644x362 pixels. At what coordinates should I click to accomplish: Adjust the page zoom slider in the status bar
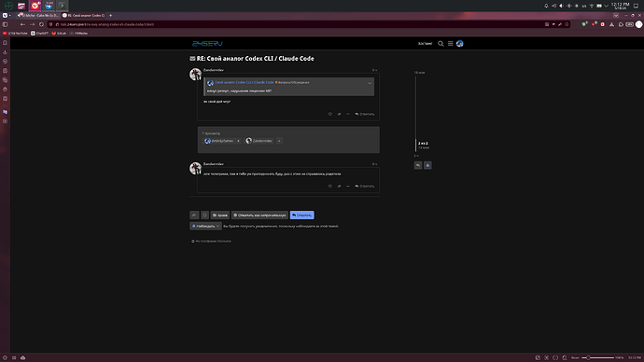598,358
